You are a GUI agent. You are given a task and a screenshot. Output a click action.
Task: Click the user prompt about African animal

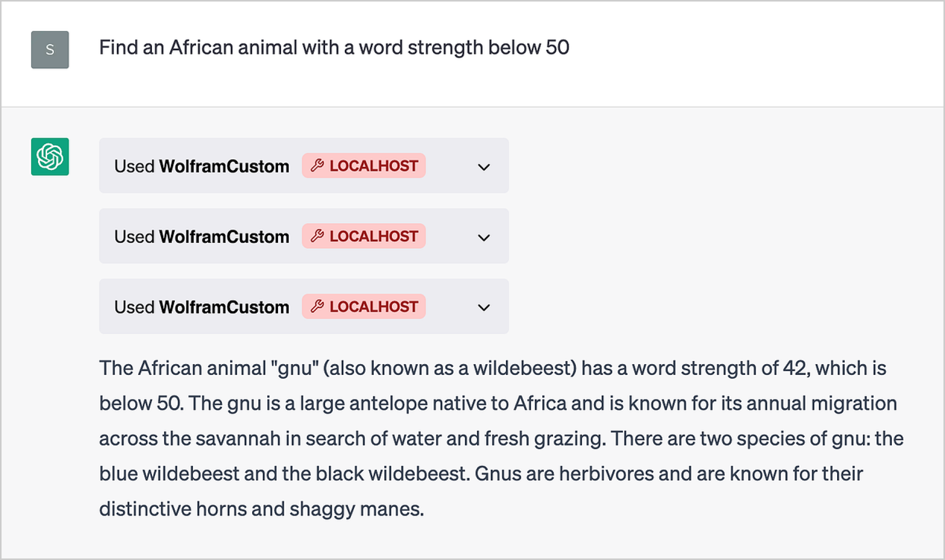(334, 48)
